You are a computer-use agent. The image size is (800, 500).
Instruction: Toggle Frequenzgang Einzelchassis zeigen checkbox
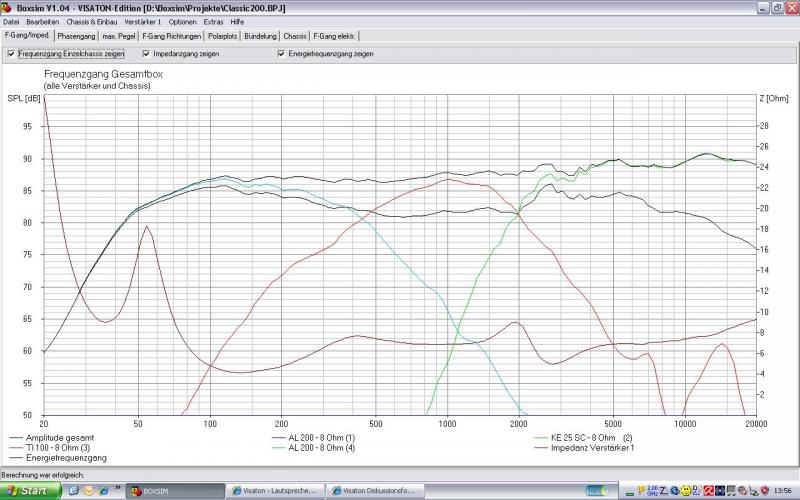point(11,54)
